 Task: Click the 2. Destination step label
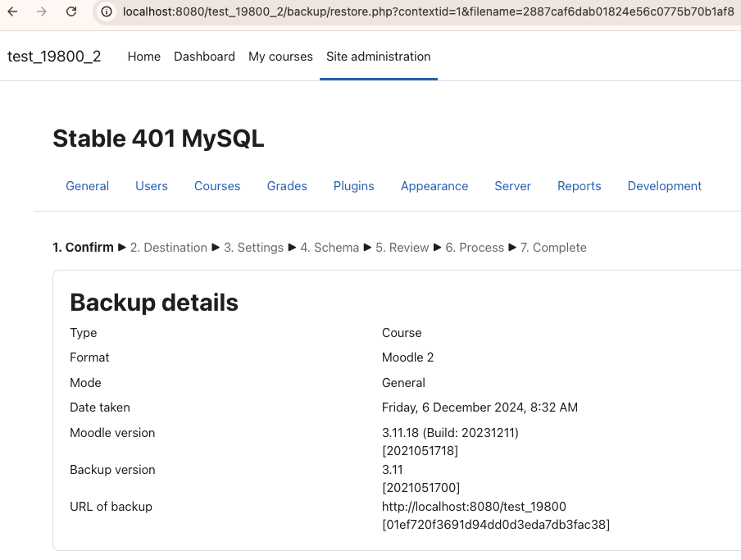pyautogui.click(x=169, y=247)
